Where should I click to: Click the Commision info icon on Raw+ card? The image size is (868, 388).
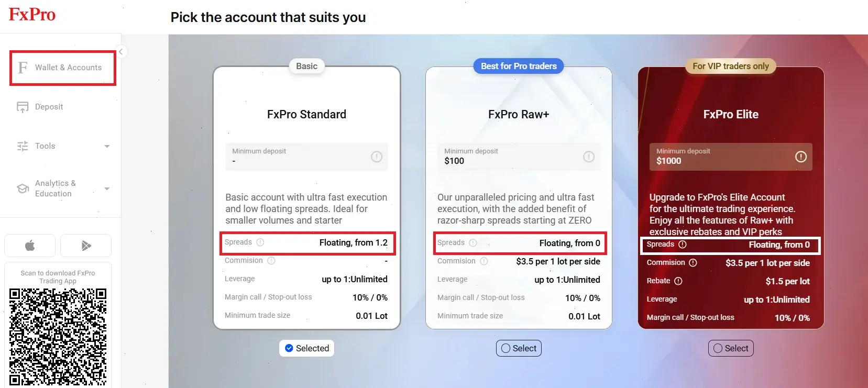484,261
